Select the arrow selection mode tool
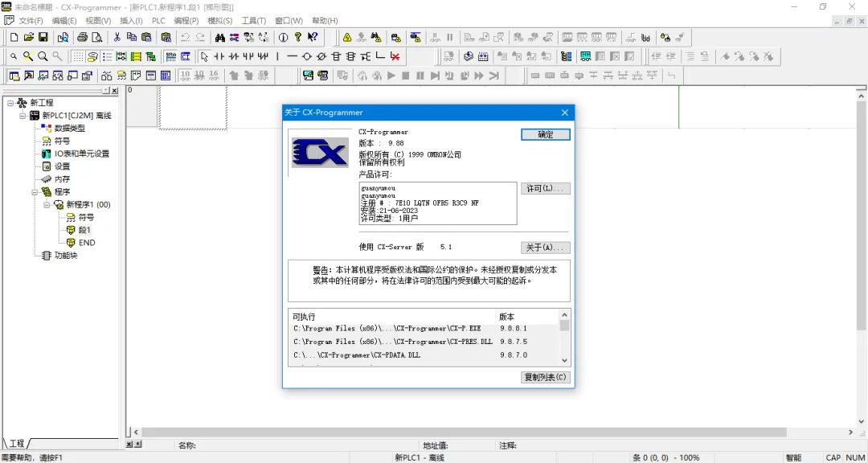The image size is (868, 463). point(205,56)
